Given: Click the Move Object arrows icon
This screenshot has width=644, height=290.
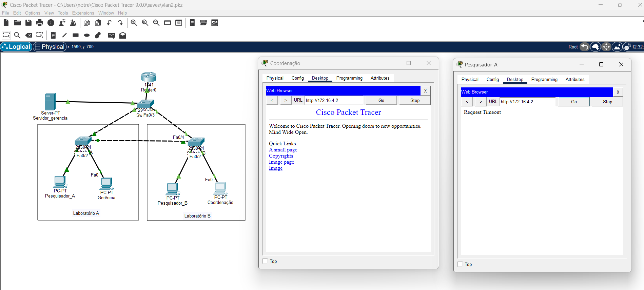Looking at the screenshot, I should click(606, 47).
